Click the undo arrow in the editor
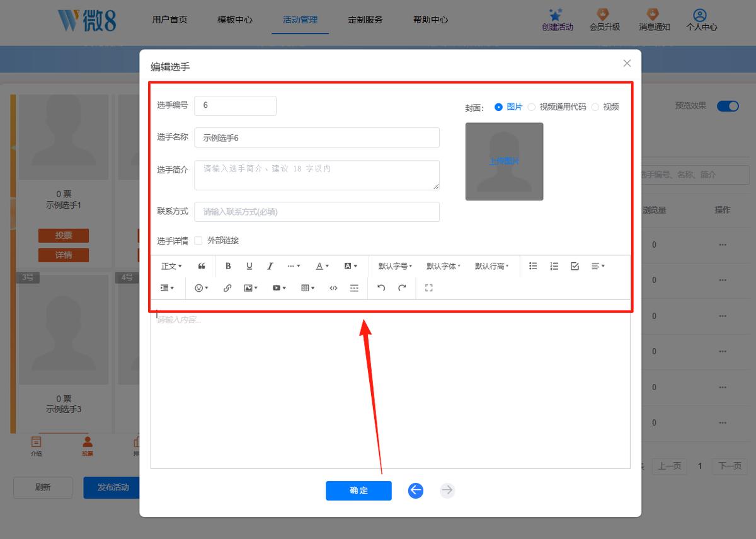This screenshot has height=539, width=756. pyautogui.click(x=381, y=288)
